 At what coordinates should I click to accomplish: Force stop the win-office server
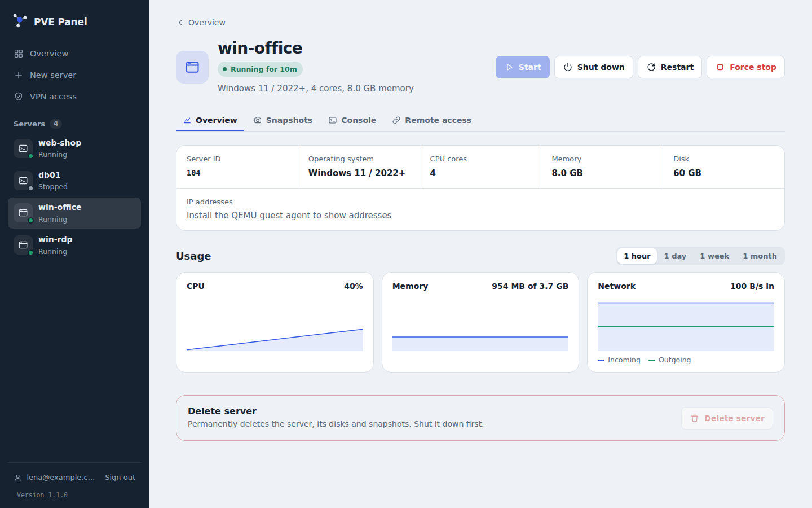click(745, 67)
